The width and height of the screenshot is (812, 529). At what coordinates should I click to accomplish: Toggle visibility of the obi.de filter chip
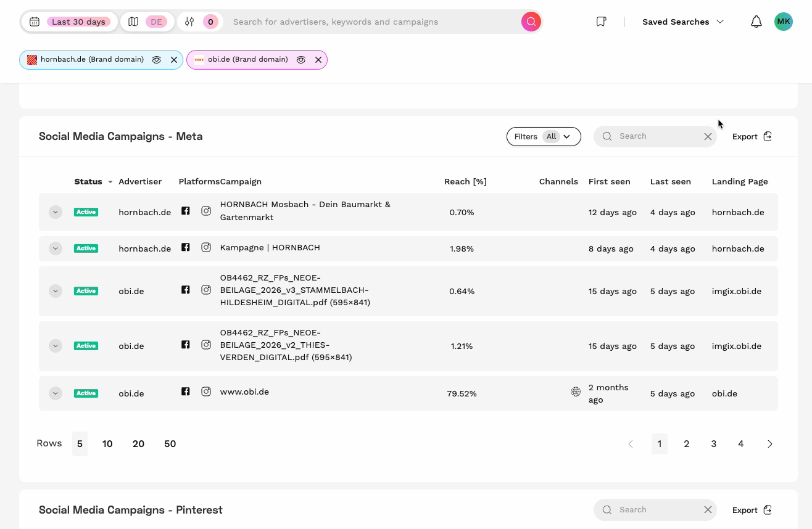pyautogui.click(x=300, y=60)
